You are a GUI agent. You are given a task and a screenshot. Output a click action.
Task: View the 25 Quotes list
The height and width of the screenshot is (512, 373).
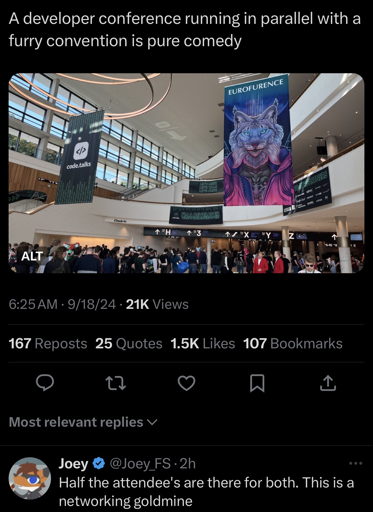coord(129,344)
